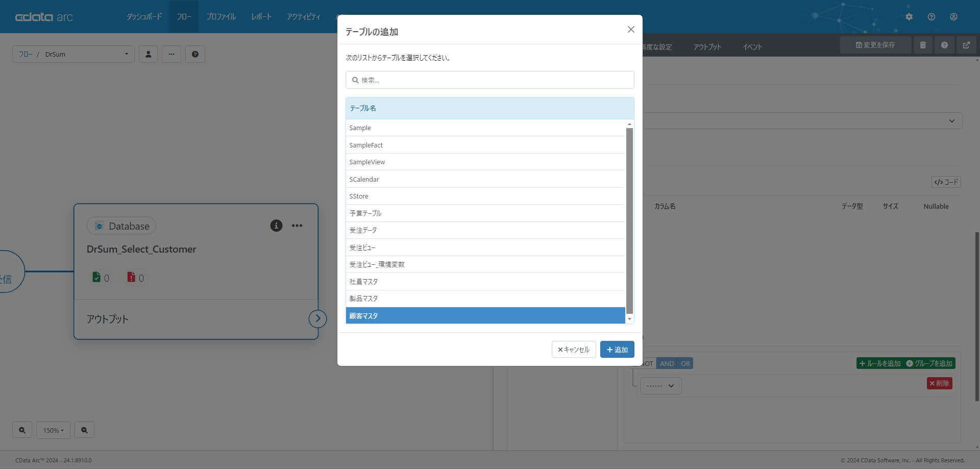Open the help icon in the top bar

coord(931,16)
